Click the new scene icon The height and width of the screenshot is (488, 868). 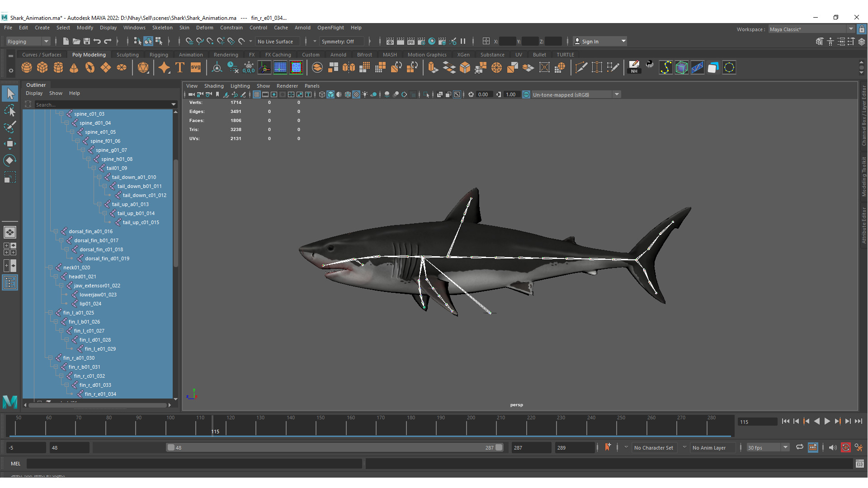click(66, 41)
